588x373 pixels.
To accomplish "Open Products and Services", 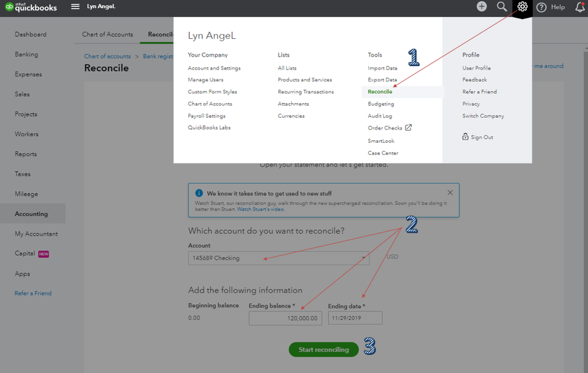I will click(305, 80).
